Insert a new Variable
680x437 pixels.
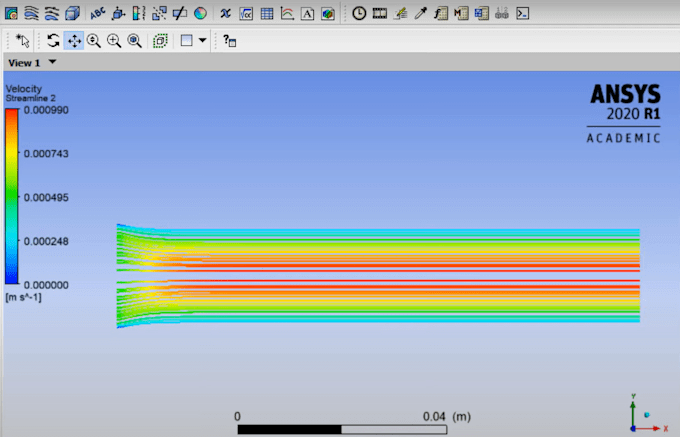tap(225, 13)
